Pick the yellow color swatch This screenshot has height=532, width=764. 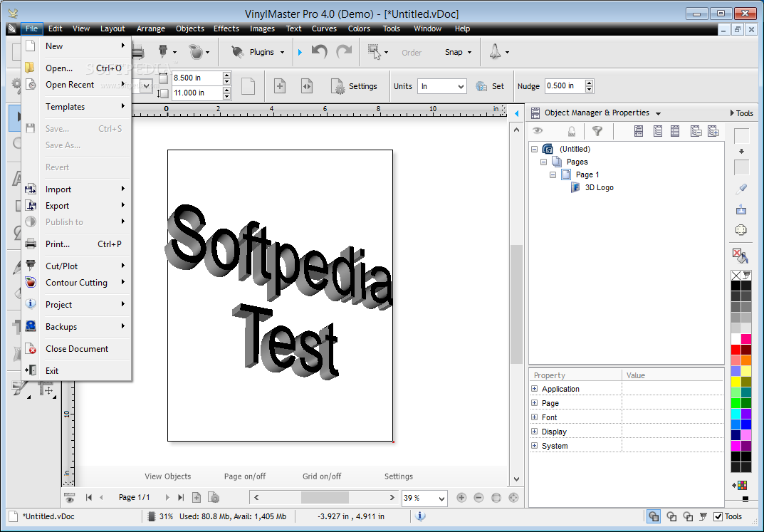[x=736, y=382]
